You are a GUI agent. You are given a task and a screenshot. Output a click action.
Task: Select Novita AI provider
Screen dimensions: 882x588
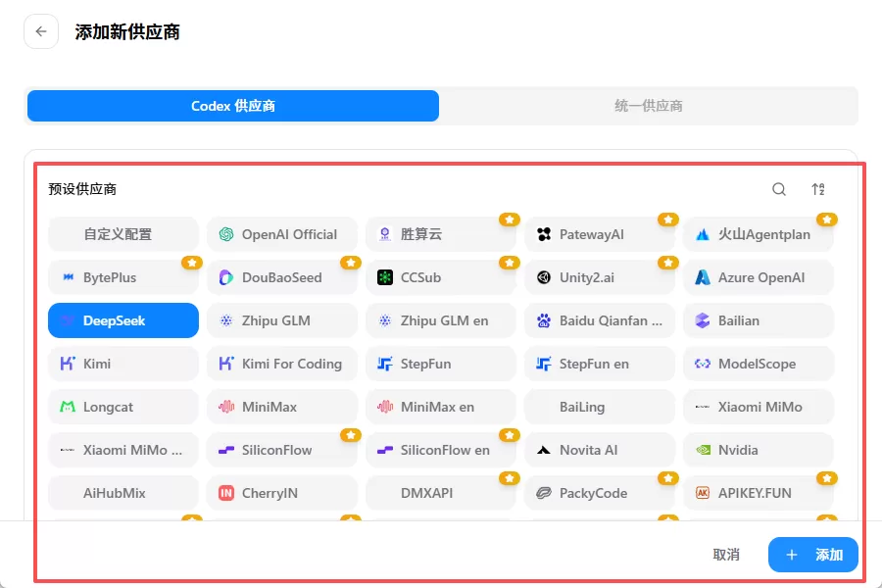coord(600,450)
